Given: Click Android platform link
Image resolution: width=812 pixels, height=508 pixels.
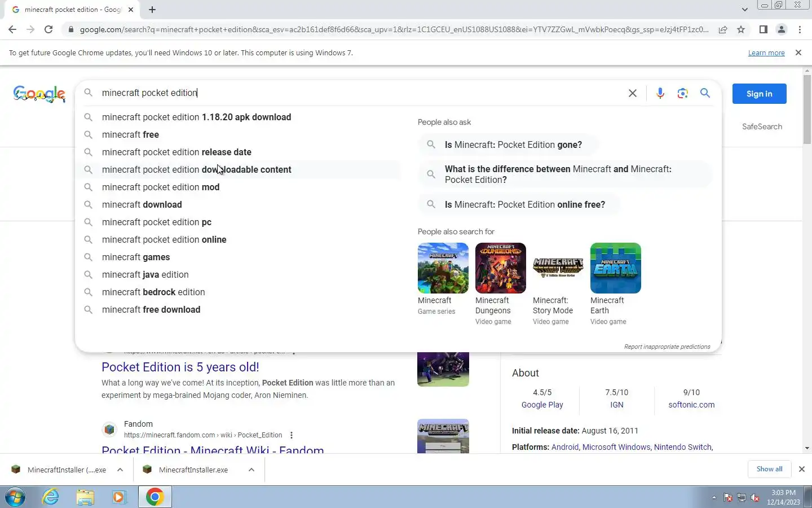Looking at the screenshot, I should click(x=565, y=447).
